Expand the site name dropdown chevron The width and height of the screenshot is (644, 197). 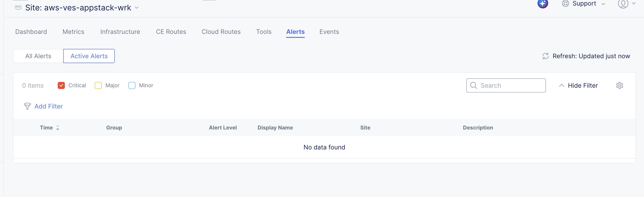point(137,8)
